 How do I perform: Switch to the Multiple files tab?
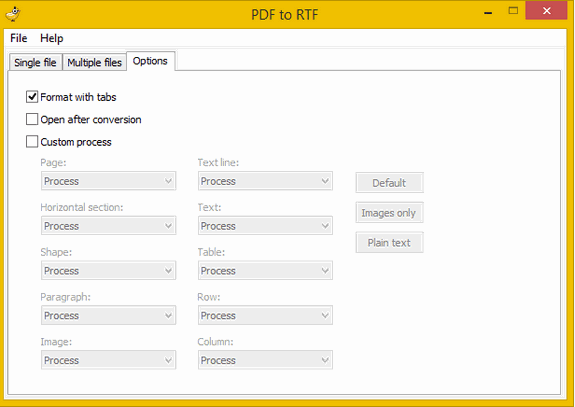[x=95, y=62]
